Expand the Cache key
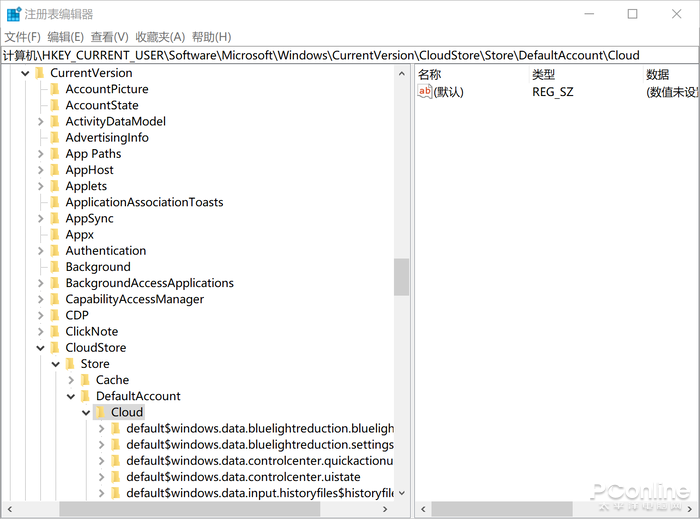This screenshot has height=519, width=700. (x=71, y=380)
